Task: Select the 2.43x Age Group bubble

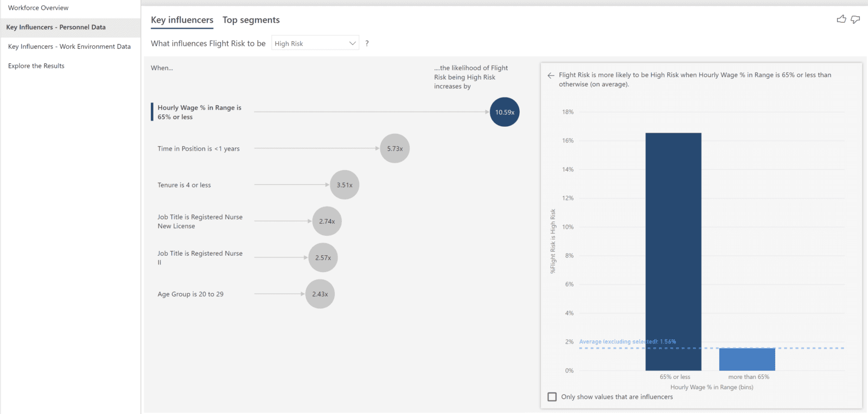Action: point(320,294)
